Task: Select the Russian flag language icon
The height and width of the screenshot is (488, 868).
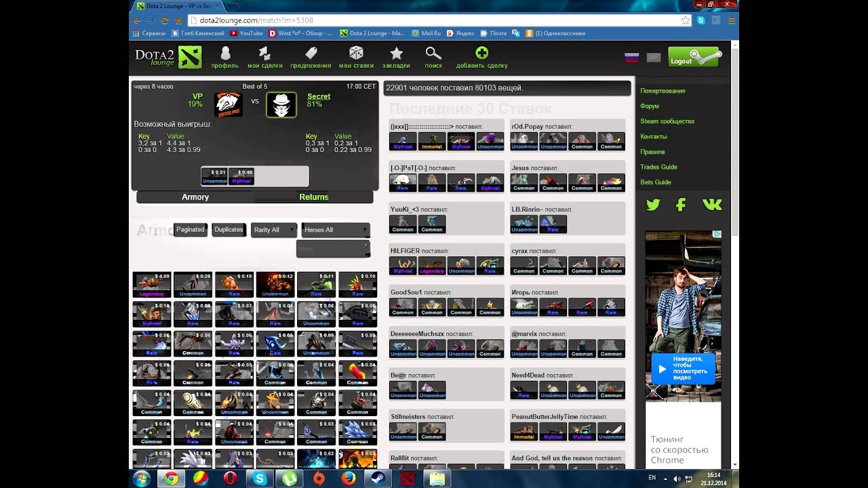Action: tap(632, 58)
